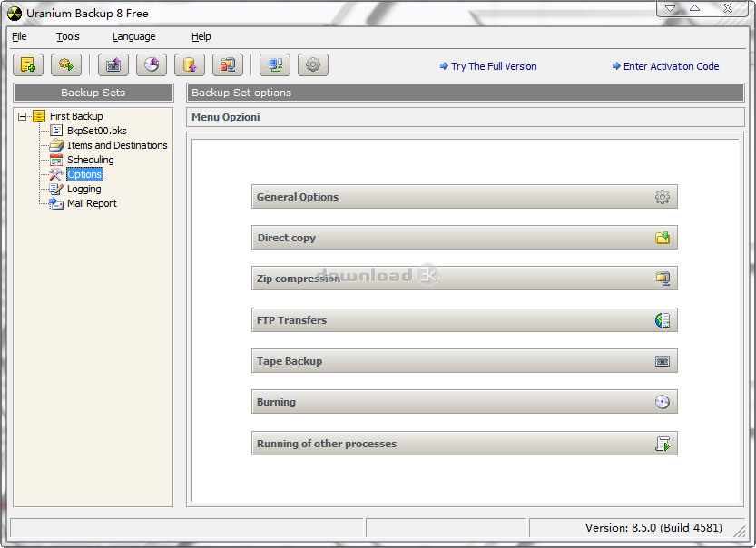This screenshot has height=548, width=756.
Task: Click the Logging notepad icon
Action: pyautogui.click(x=56, y=189)
